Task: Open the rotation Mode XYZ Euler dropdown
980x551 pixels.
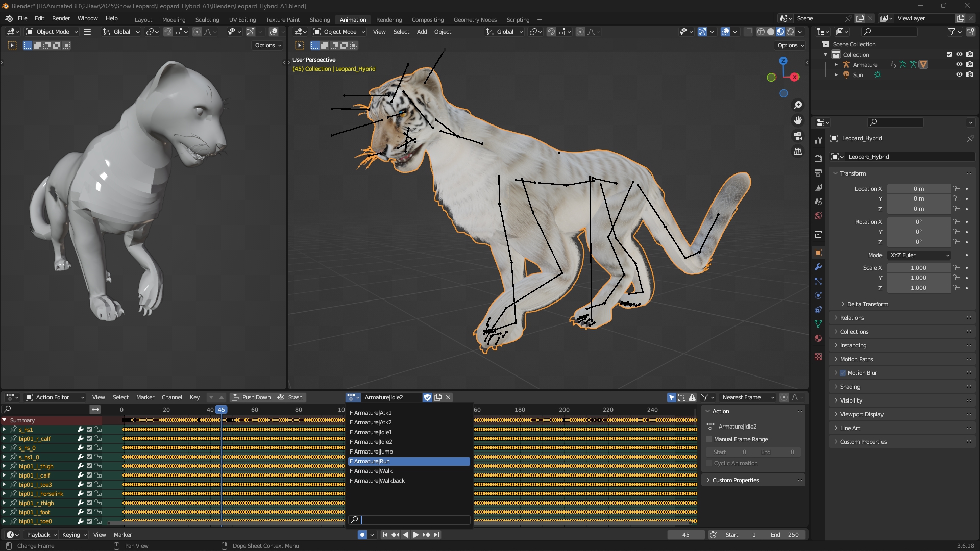Action: pos(920,255)
